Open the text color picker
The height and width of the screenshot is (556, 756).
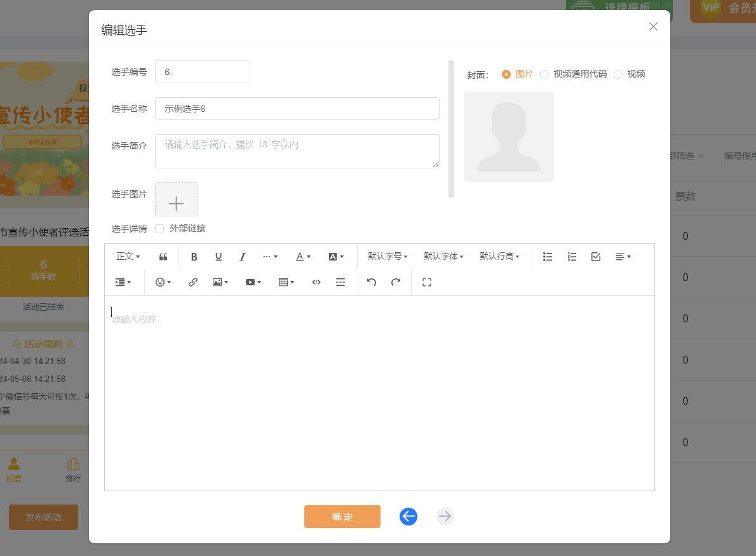303,257
